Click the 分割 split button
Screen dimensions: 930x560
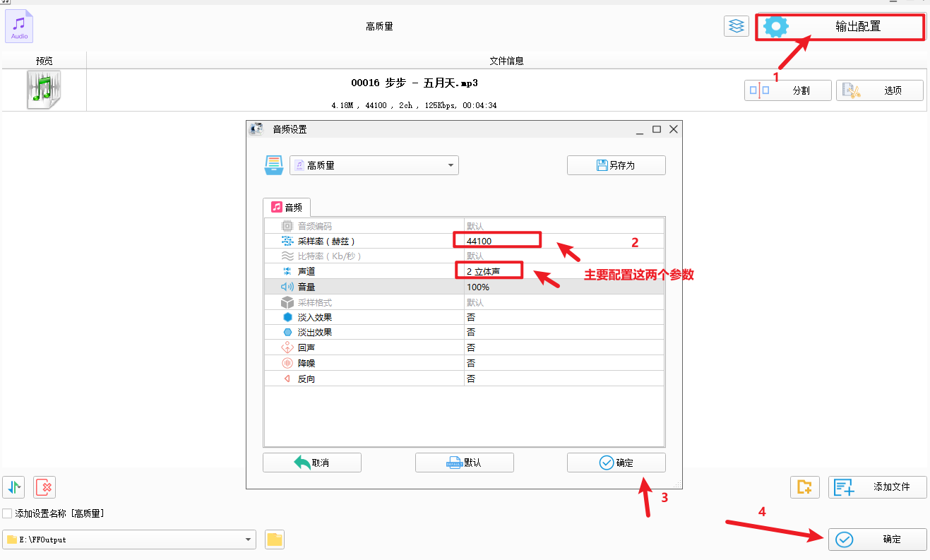(788, 90)
